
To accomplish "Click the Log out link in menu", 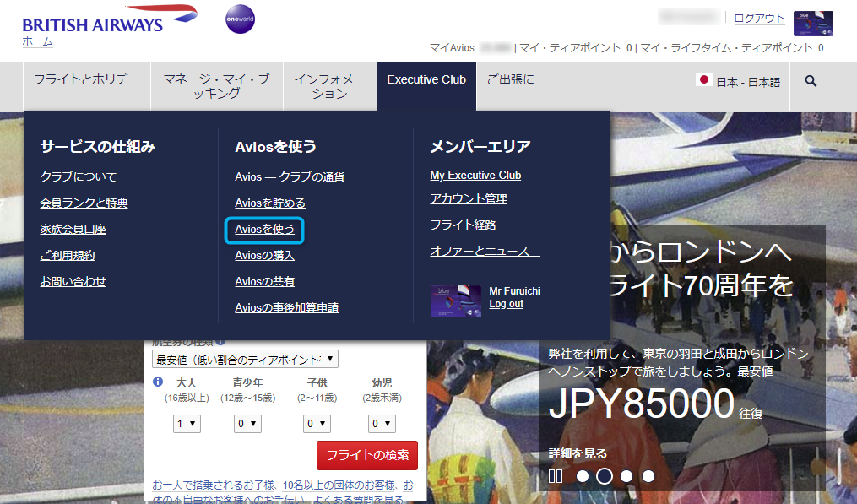I will point(506,304).
